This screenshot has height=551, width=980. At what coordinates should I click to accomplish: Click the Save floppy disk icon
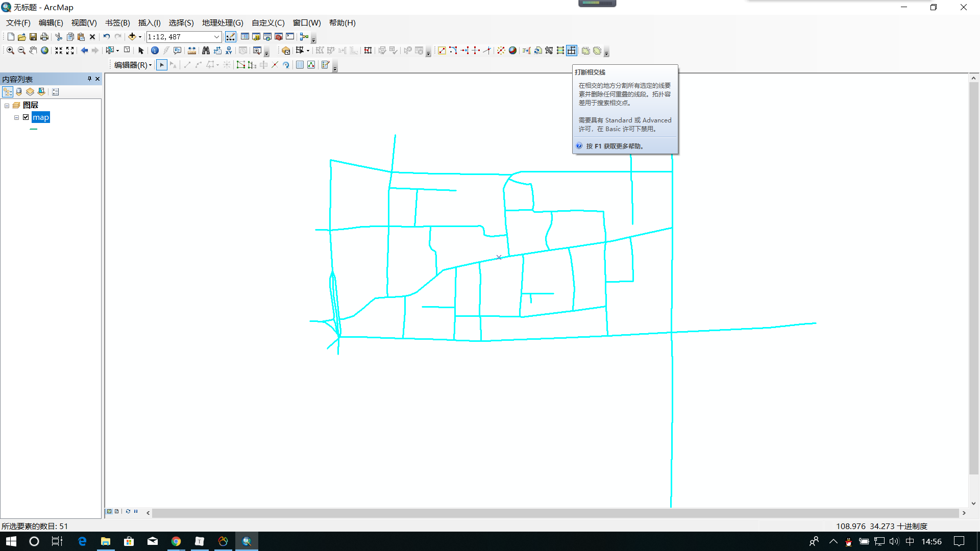tap(33, 37)
